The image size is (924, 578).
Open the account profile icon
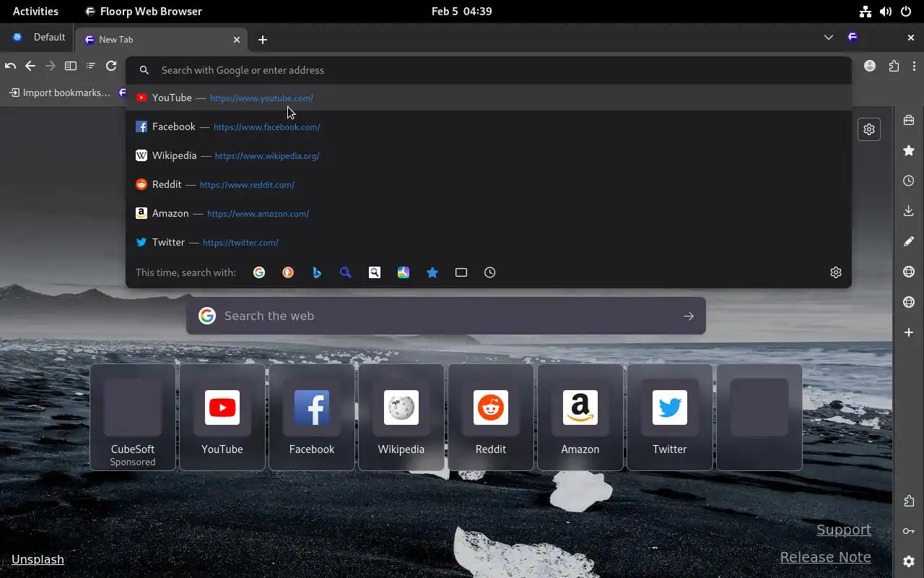coord(870,66)
